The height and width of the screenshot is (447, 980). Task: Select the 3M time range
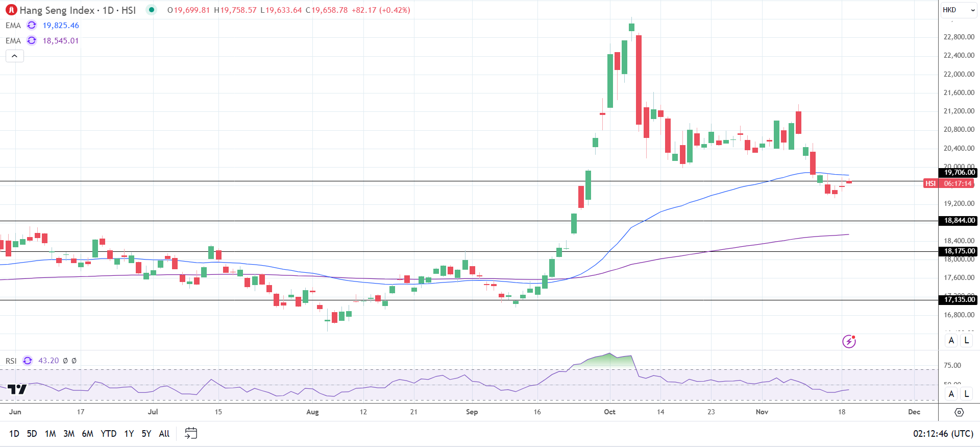click(x=69, y=434)
